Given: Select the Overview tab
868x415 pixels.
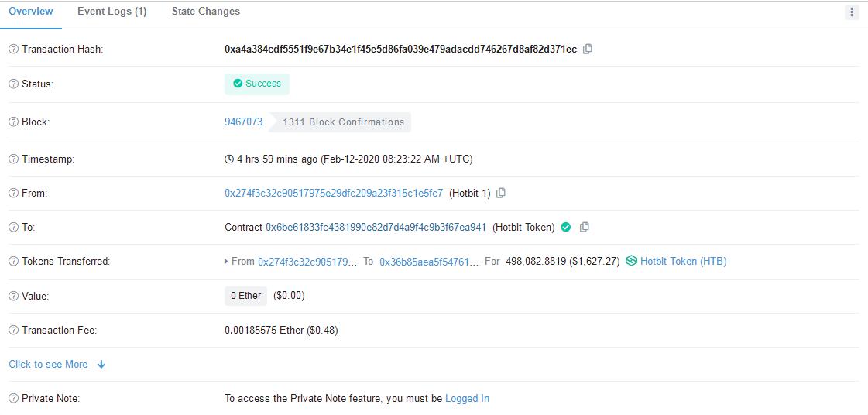Looking at the screenshot, I should tap(31, 12).
